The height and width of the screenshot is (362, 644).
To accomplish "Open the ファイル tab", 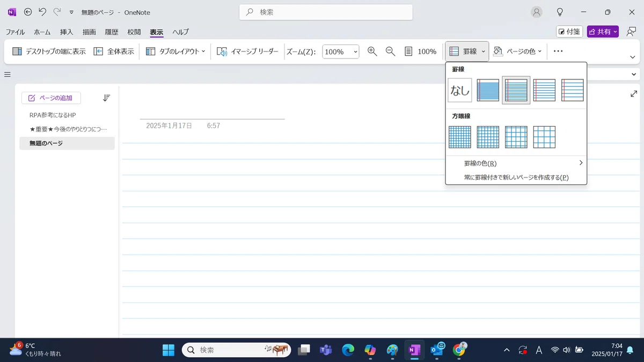I will (15, 32).
